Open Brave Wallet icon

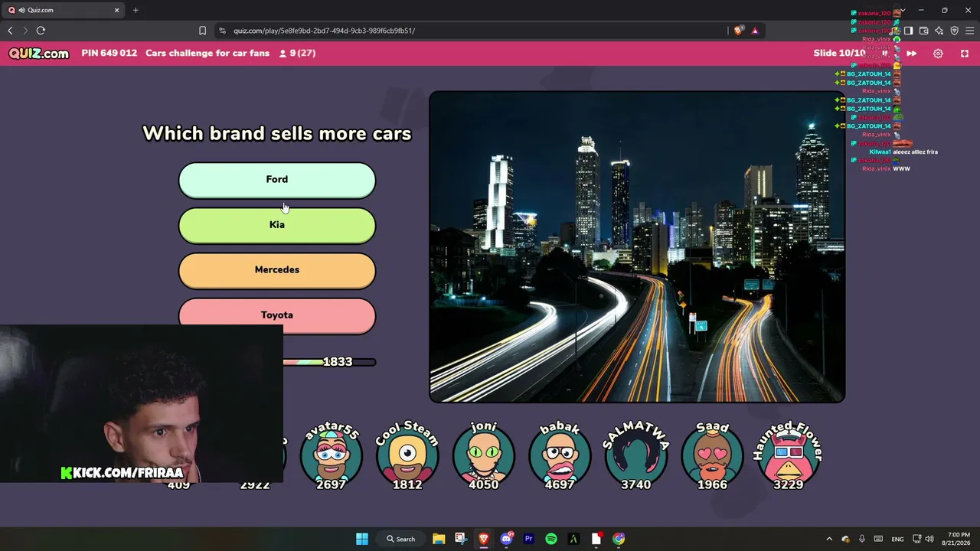(x=923, y=31)
